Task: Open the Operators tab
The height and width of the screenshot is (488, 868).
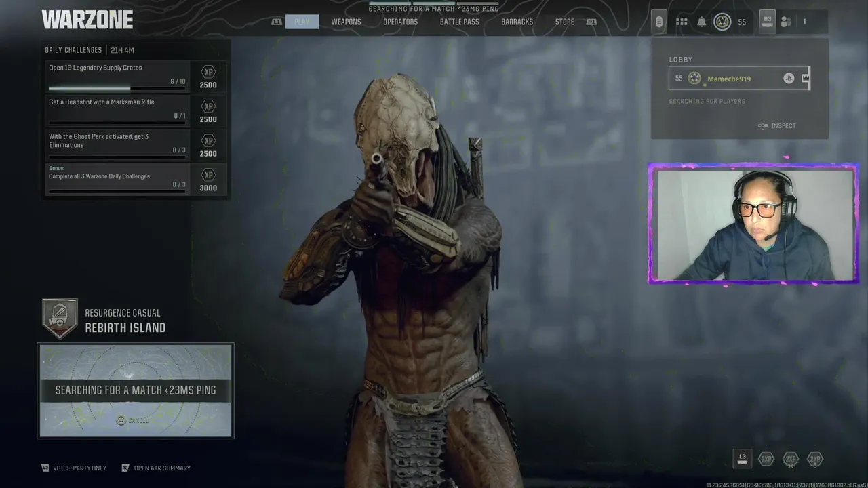Action: pyautogui.click(x=400, y=22)
